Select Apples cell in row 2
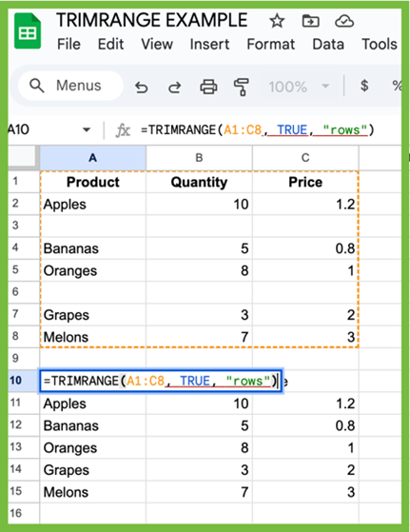The image size is (410, 532). (x=93, y=205)
